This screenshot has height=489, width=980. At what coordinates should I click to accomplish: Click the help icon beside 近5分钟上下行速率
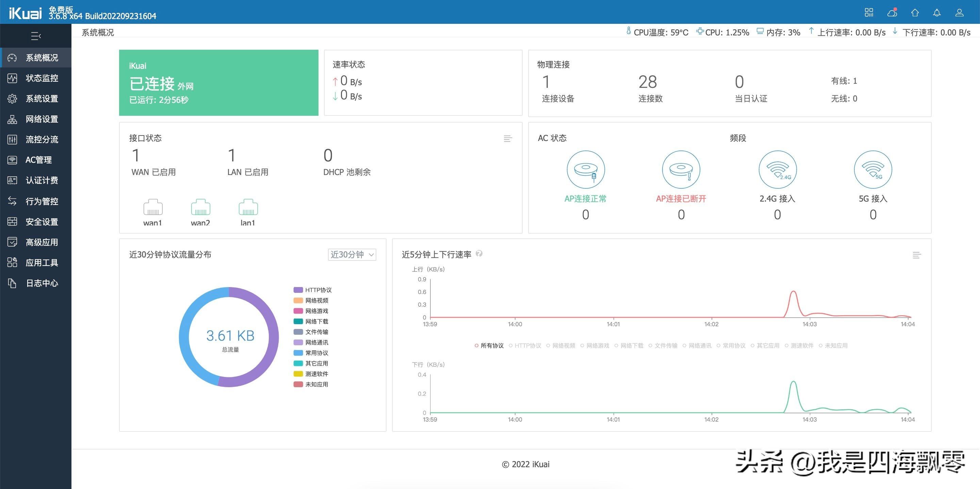pos(479,254)
